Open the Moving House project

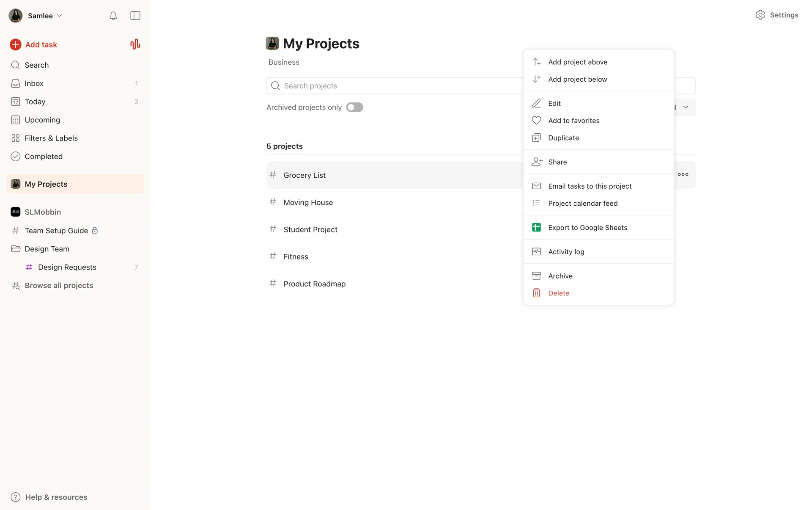[x=308, y=202]
